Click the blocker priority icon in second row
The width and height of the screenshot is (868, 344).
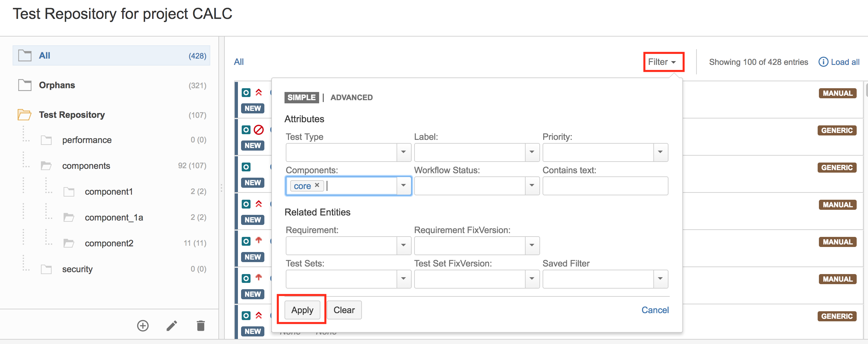click(x=258, y=130)
